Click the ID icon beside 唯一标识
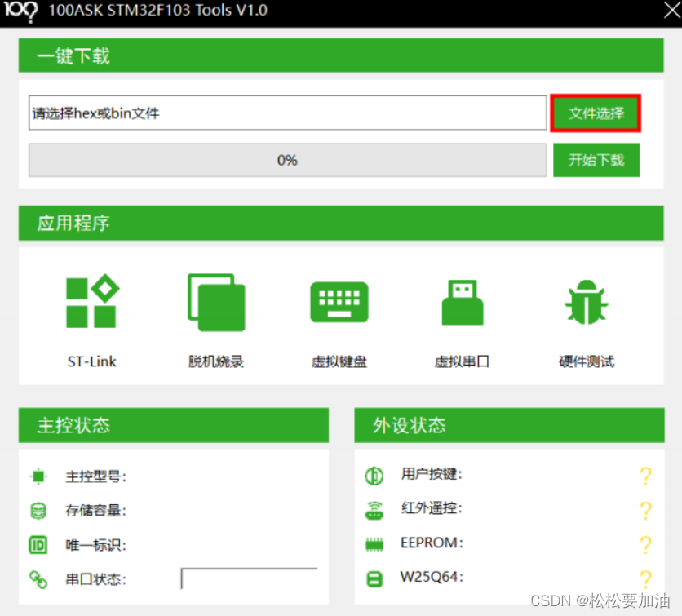The image size is (682, 616). coord(38,545)
